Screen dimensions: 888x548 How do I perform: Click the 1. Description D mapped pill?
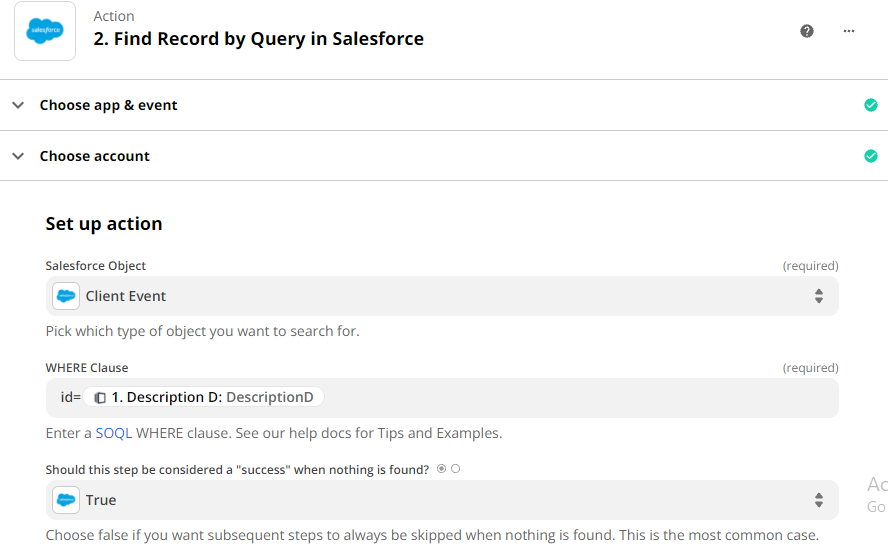[x=204, y=397]
